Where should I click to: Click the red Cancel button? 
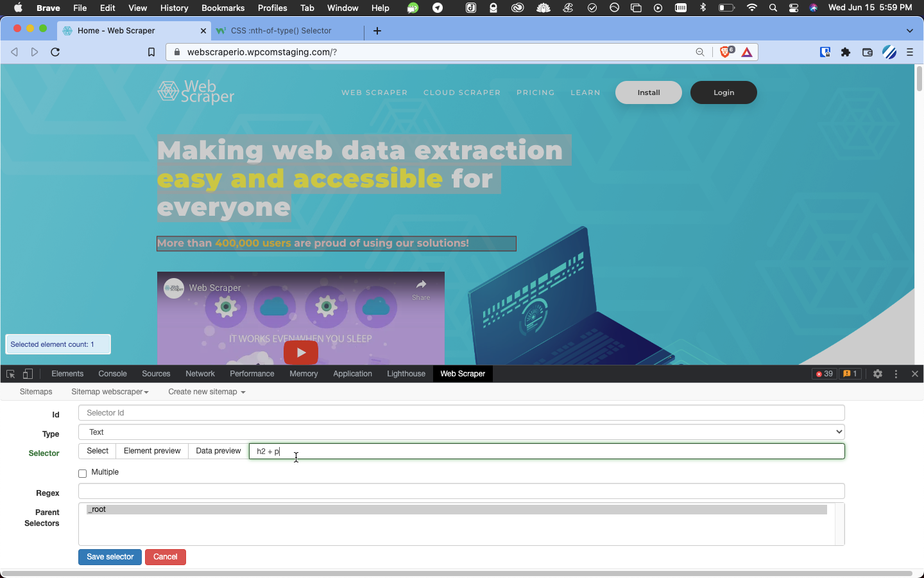point(165,557)
